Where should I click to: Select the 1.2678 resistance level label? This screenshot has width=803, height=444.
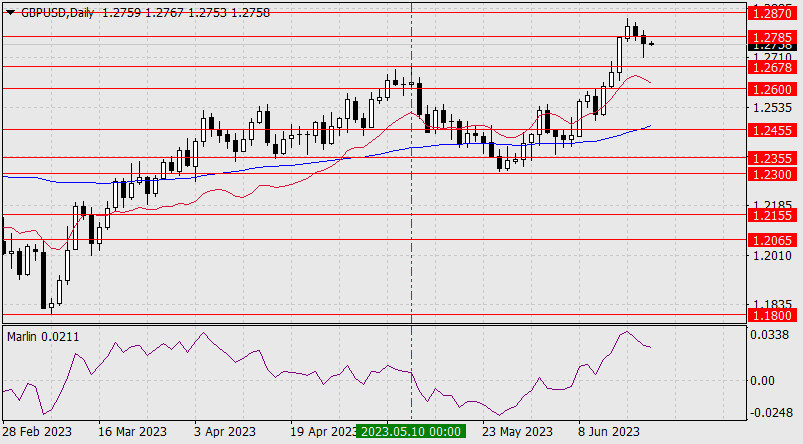tap(773, 67)
